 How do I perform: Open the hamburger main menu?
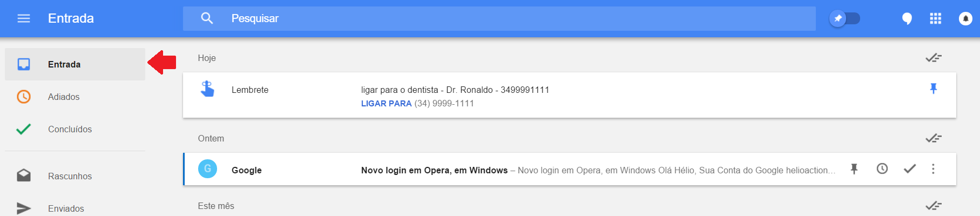coord(24,18)
